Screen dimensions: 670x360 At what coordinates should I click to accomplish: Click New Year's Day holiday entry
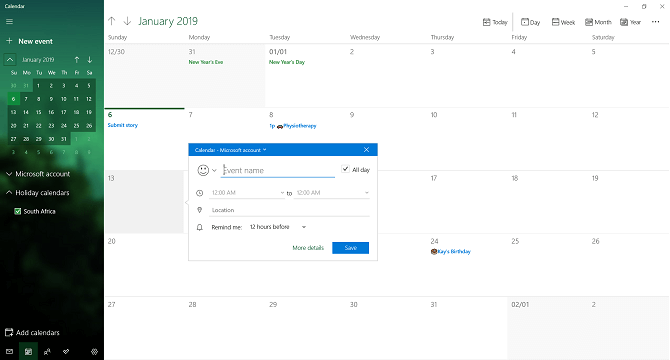(x=287, y=62)
